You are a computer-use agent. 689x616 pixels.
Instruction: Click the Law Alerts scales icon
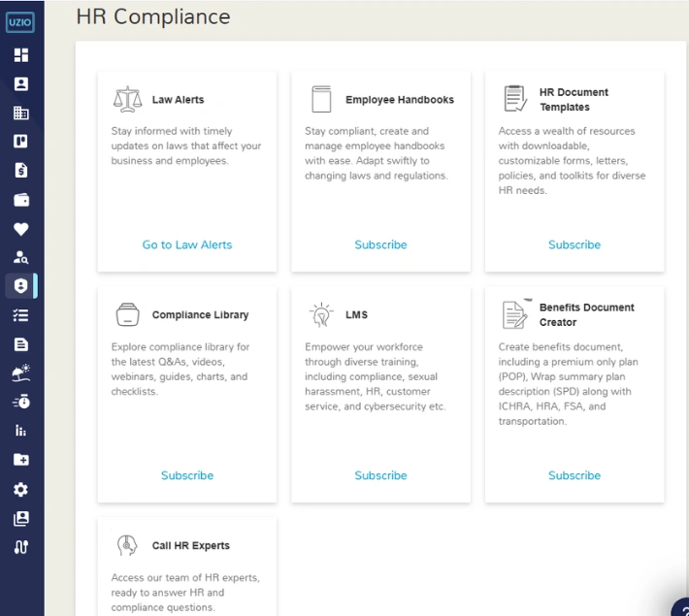(127, 100)
